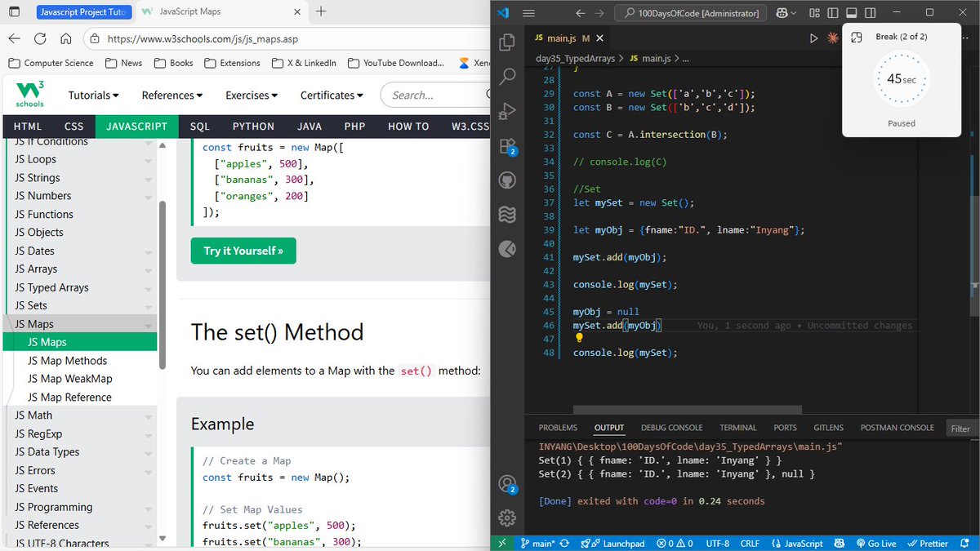Open the Tutorials dropdown on W3Schools
980x551 pixels.
pyautogui.click(x=93, y=96)
